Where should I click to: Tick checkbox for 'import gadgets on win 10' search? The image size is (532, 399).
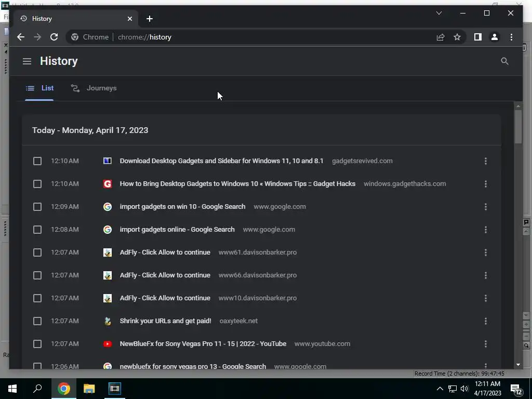pos(37,207)
